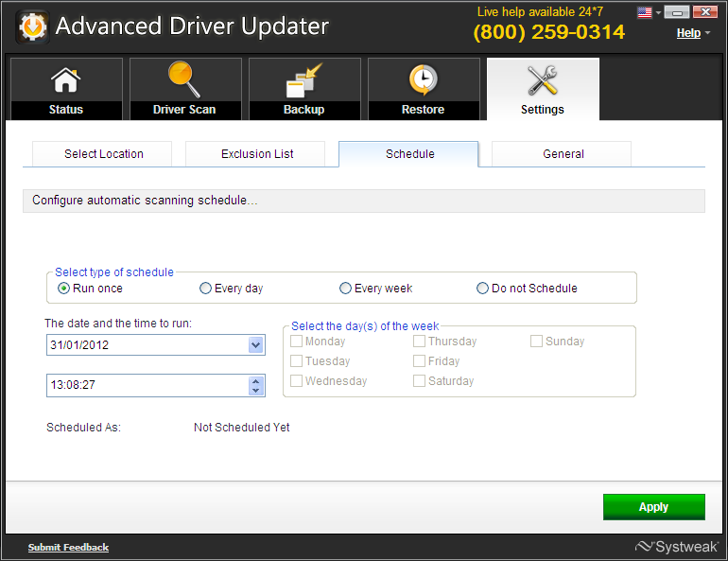Click the Restore clock icon
The width and height of the screenshot is (728, 561).
coord(423,79)
